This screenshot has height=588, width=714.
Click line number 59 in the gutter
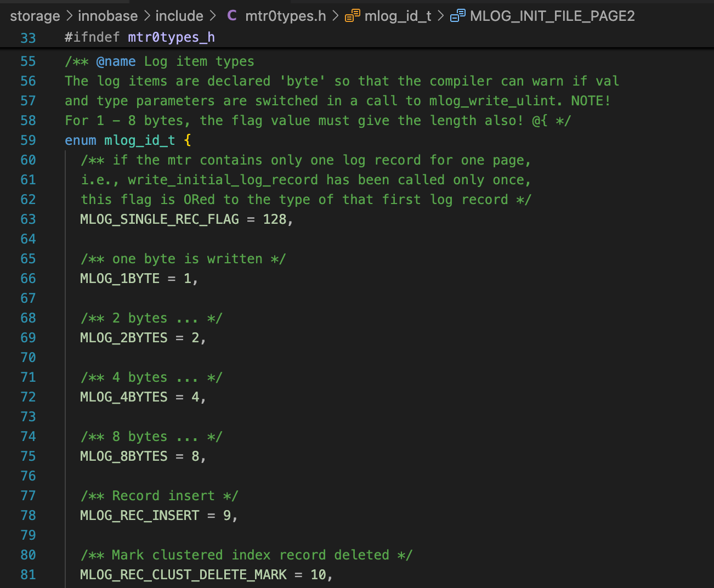(x=28, y=140)
